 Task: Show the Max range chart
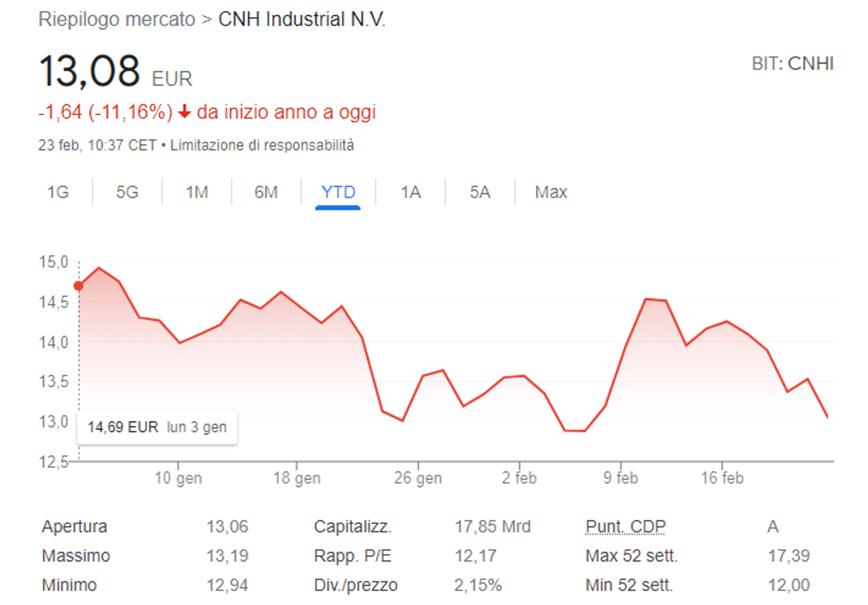click(x=551, y=192)
